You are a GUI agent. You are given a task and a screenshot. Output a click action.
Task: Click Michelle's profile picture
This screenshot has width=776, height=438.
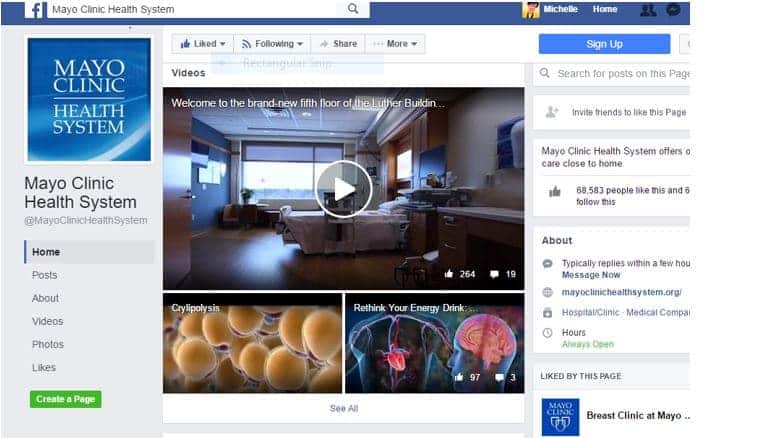coord(531,10)
